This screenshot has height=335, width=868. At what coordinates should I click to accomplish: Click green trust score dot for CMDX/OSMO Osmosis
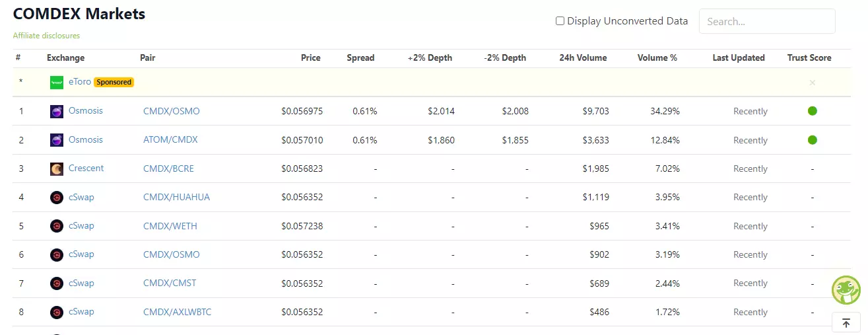coord(813,111)
